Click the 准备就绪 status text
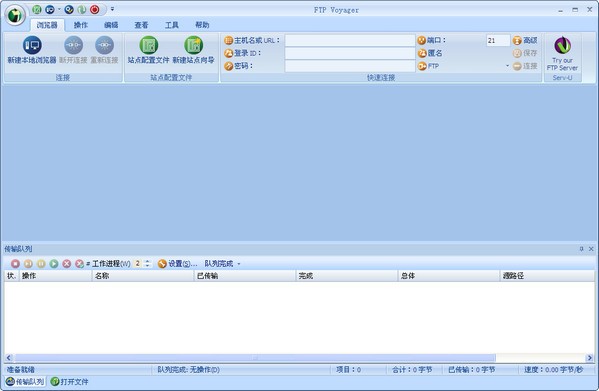599x391 pixels. (21, 370)
